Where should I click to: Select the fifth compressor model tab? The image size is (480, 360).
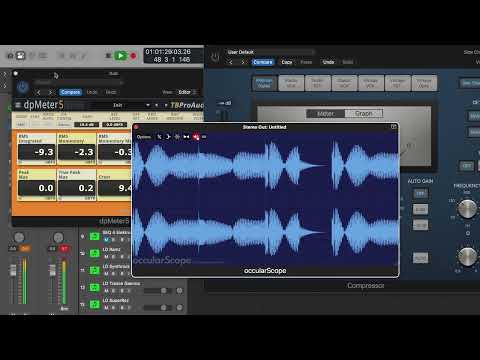371,83
